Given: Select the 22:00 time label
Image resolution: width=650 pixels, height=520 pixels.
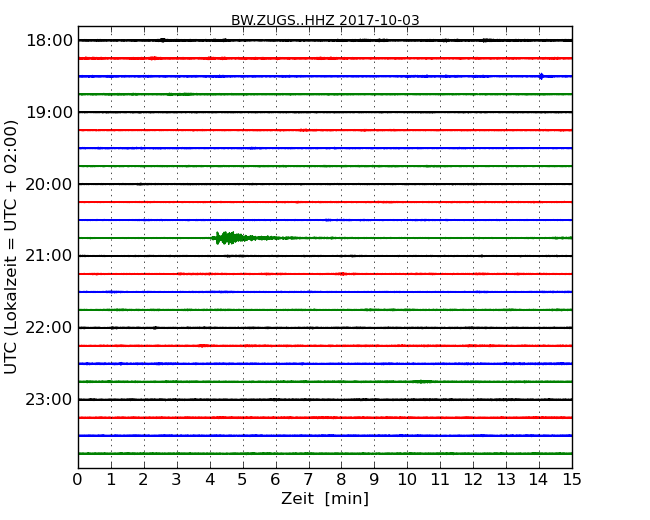Looking at the screenshot, I should (49, 328).
